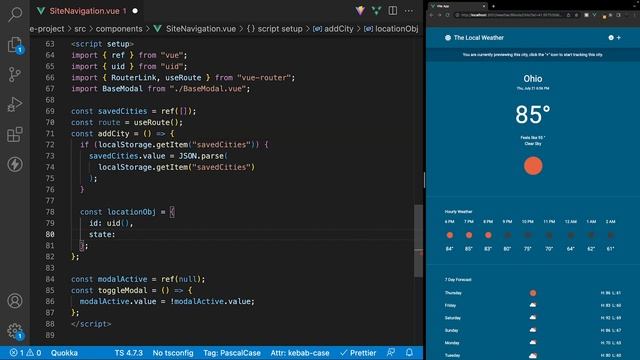The image size is (640, 360).
Task: Open the Explorer view with badge
Action: (15, 45)
